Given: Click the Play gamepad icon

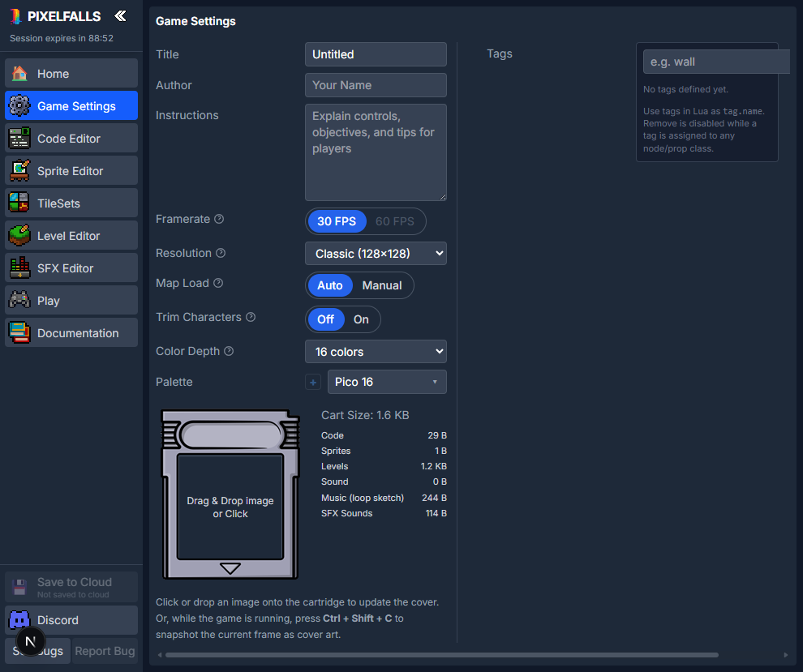Looking at the screenshot, I should coord(19,301).
